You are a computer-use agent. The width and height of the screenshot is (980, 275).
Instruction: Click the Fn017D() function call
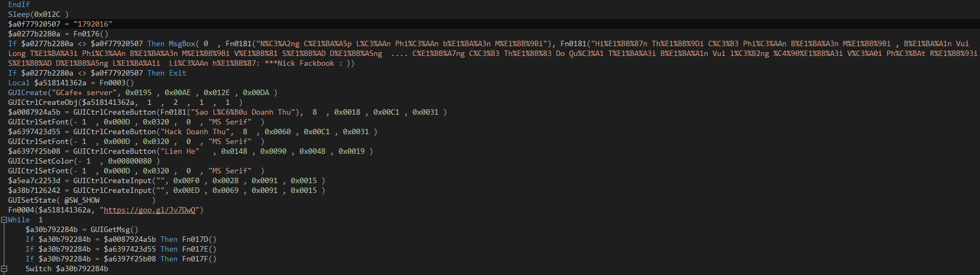(x=199, y=240)
